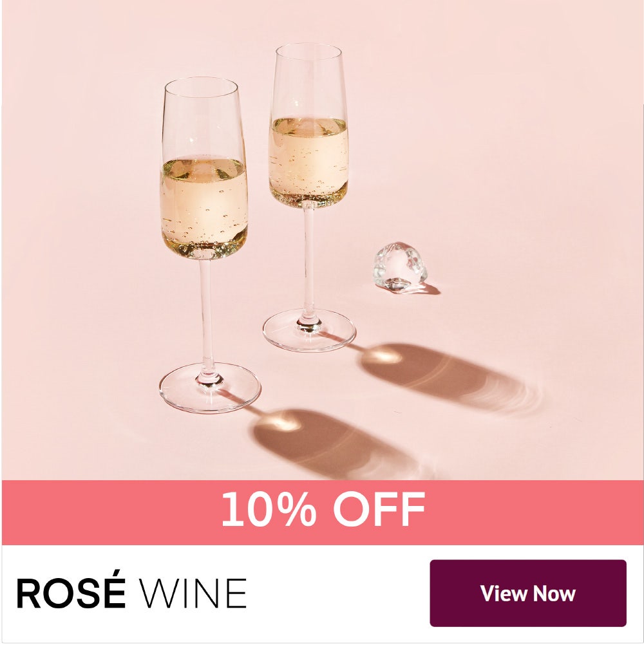Viewport: 644px width, 645px height.
Task: Click the left glass's round base
Action: tap(210, 388)
